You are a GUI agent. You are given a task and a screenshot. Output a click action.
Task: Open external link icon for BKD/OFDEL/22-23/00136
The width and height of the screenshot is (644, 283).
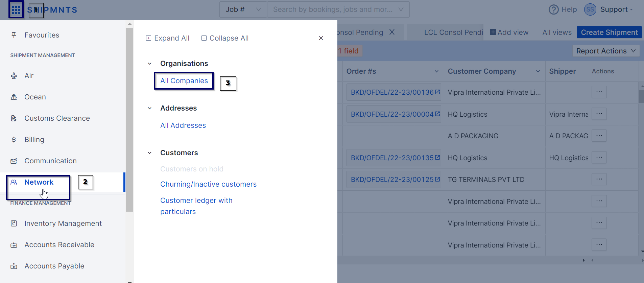[437, 92]
